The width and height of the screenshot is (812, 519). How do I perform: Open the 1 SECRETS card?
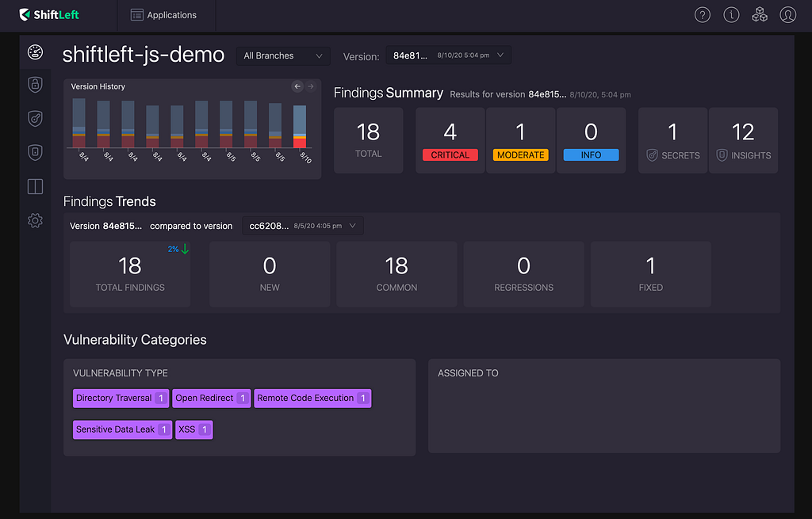pos(672,140)
